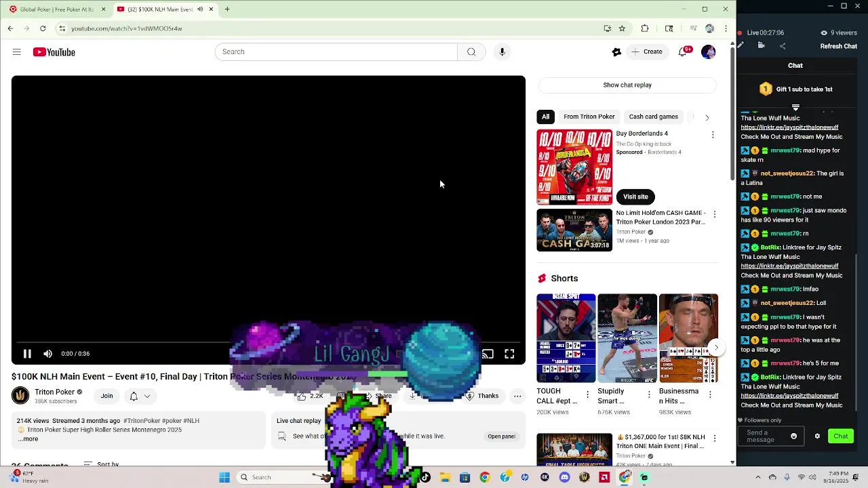The height and width of the screenshot is (488, 868).
Task: Reload the Chrome page
Action: (x=43, y=28)
